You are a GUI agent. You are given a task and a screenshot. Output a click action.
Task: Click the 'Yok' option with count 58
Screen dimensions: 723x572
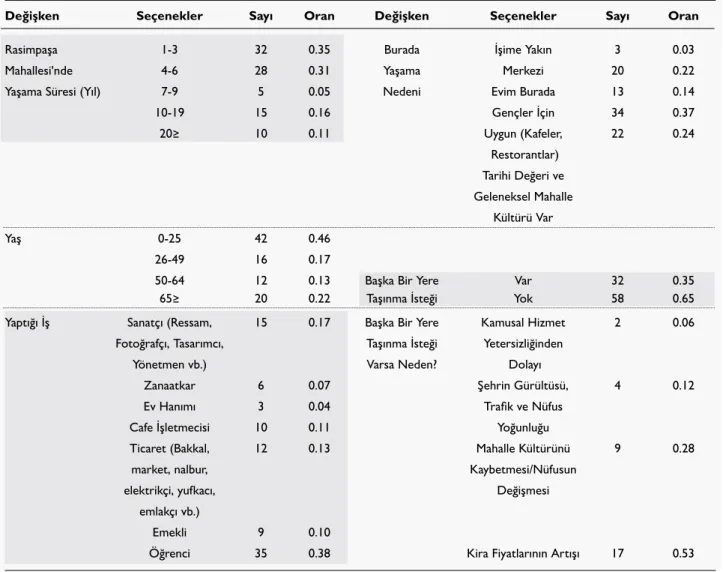(523, 299)
